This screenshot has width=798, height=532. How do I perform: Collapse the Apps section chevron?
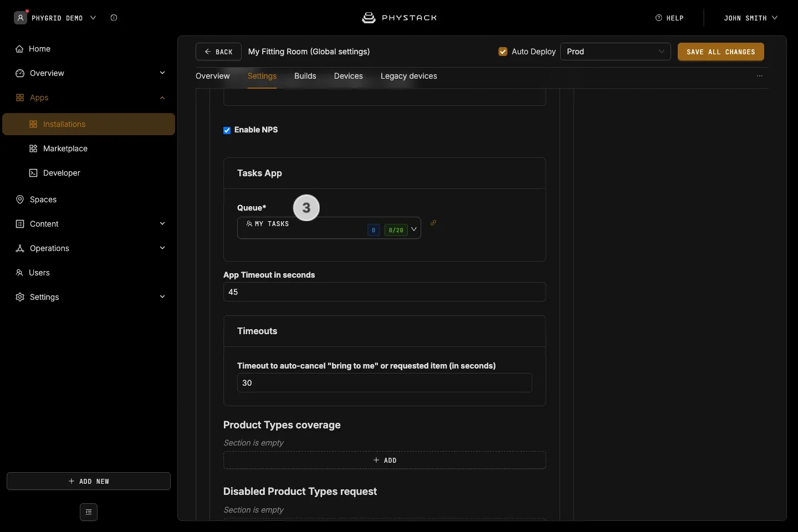tap(162, 98)
